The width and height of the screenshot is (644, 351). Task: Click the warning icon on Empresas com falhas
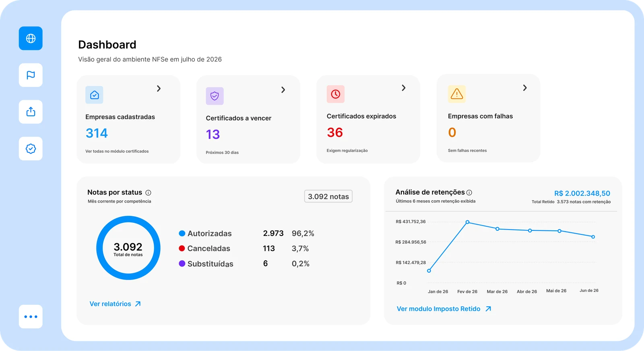[457, 94]
